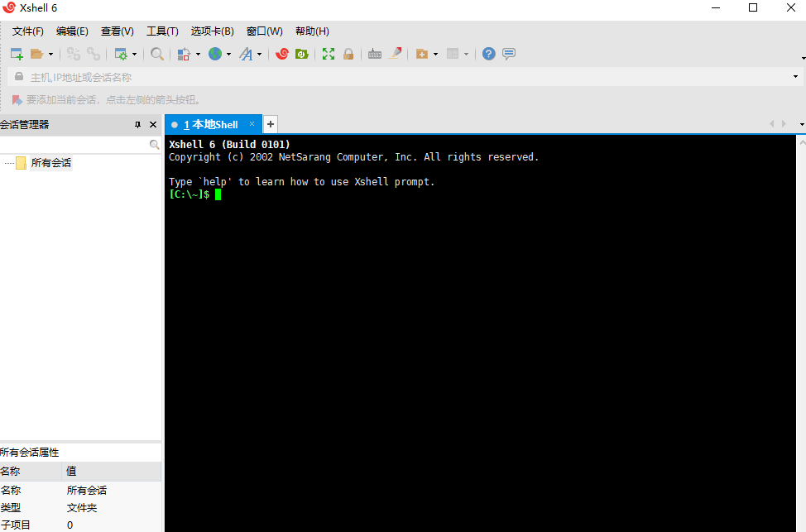Expand the Open folder dropdown arrow
Viewport: 806px width, 532px height.
click(52, 53)
